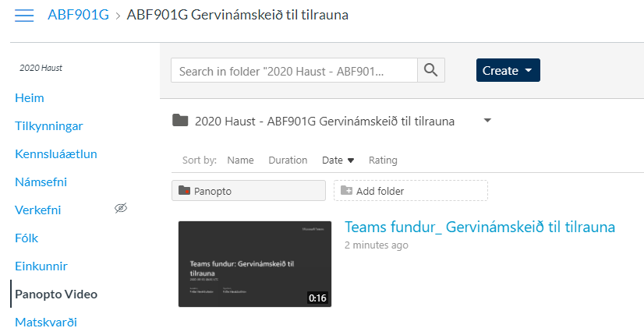Open the hamburger navigation menu
The width and height of the screenshot is (644, 335).
coord(24,16)
